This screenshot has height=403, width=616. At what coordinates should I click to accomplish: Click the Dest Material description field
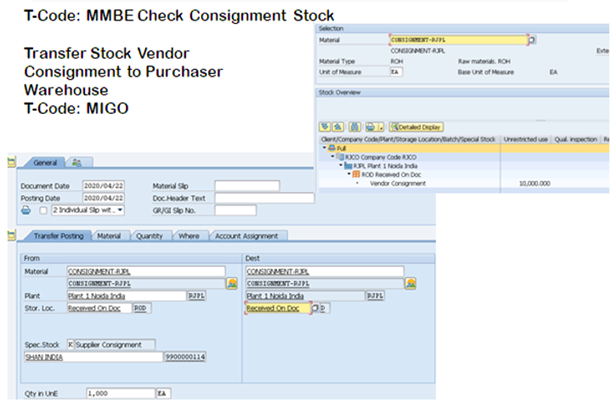(324, 271)
